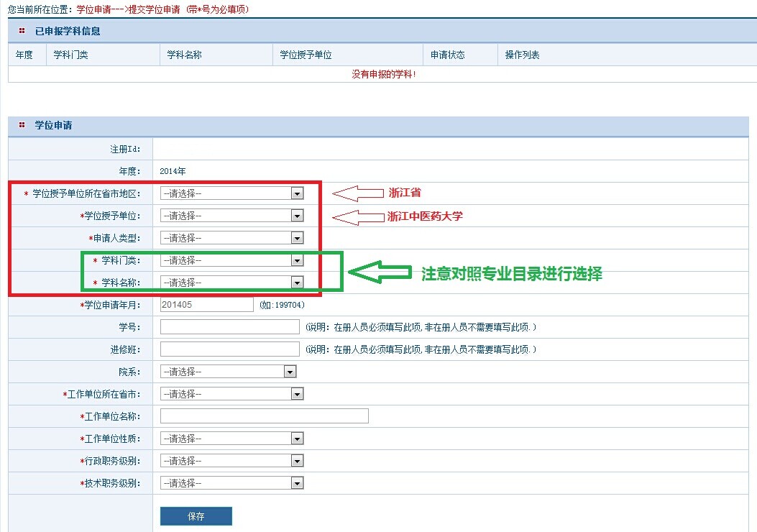Viewport: 757px width, 532px height.
Task: Click the 操作列表 column header
Action: (x=522, y=55)
